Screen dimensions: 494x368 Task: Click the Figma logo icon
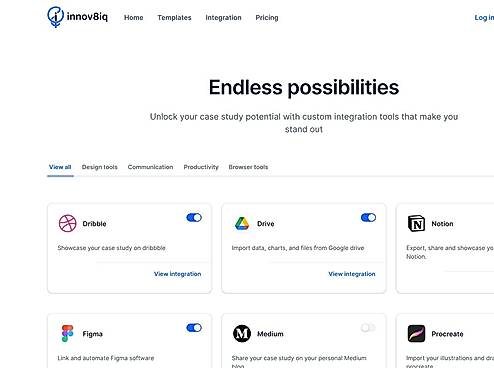coord(67,333)
